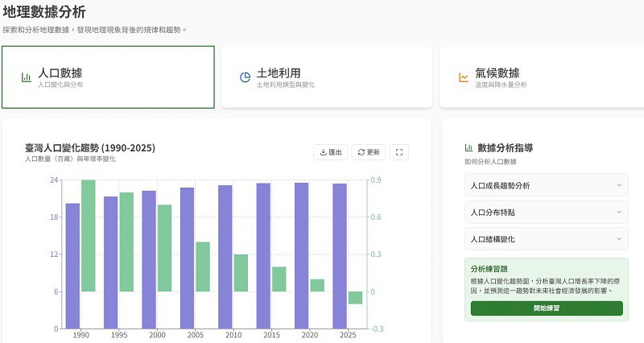Expand the 人口結構變化 panel
Image resolution: width=644 pixels, height=343 pixels.
coord(547,239)
